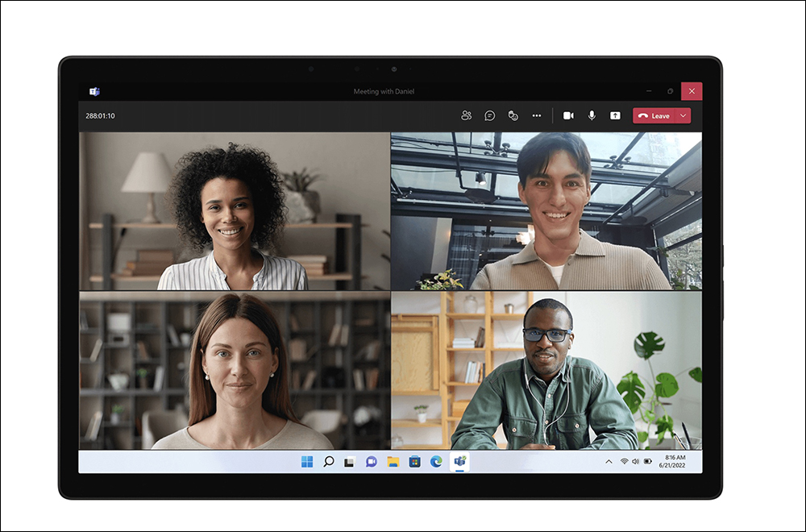Click the share content tray icon
The width and height of the screenshot is (806, 532).
[x=615, y=115]
